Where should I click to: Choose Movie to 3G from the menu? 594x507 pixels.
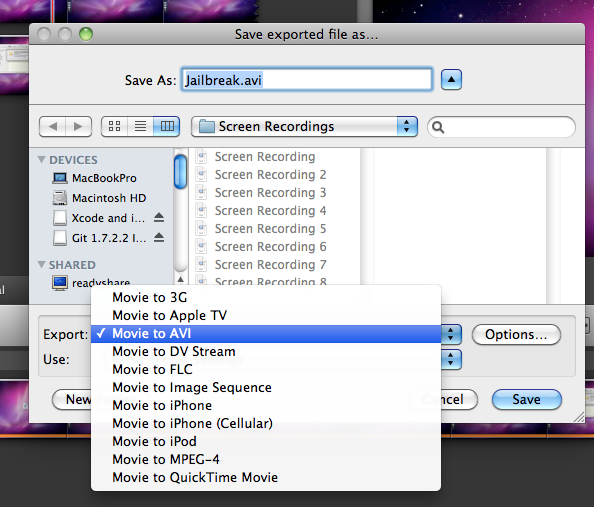pyautogui.click(x=266, y=297)
